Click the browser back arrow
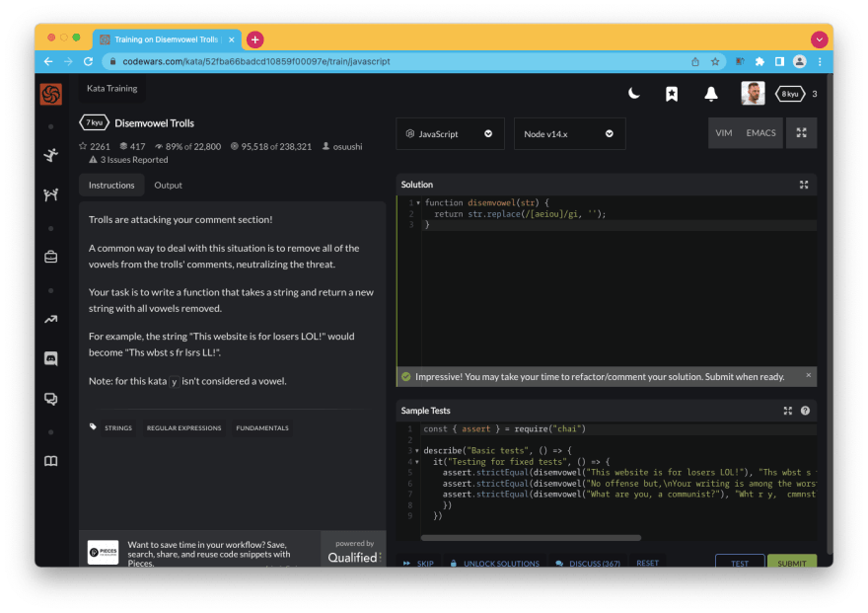868x613 pixels. pyautogui.click(x=48, y=61)
